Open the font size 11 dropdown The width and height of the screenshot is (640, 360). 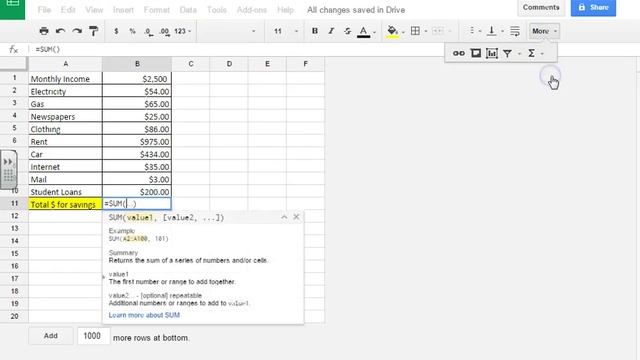pos(285,31)
